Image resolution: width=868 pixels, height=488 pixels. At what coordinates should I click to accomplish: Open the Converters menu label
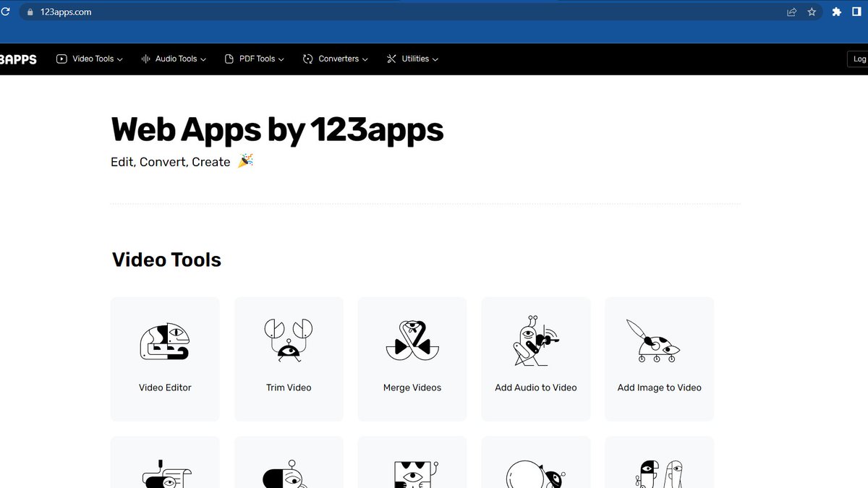[339, 59]
